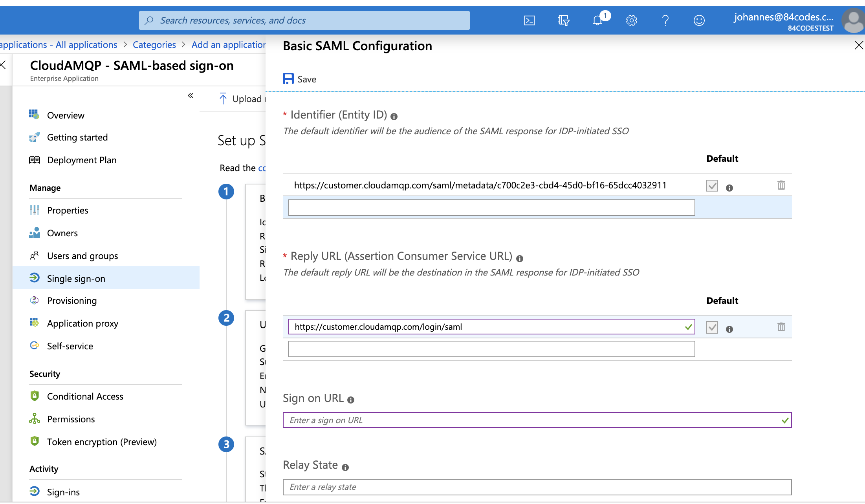Viewport: 865px width, 504px height.
Task: Click the Getting started rocket icon
Action: (x=34, y=137)
